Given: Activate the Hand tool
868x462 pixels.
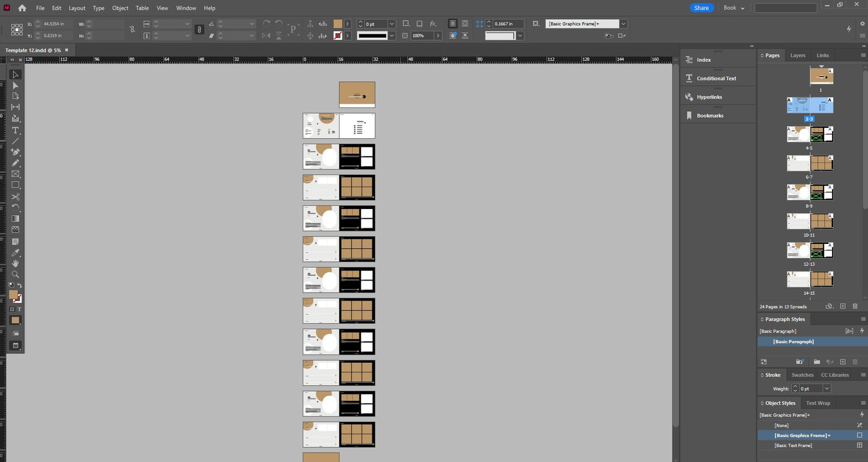Looking at the screenshot, I should (16, 263).
